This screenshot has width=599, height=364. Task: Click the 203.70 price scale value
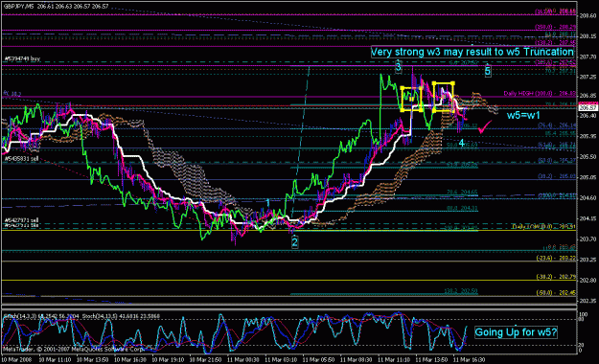[587, 239]
